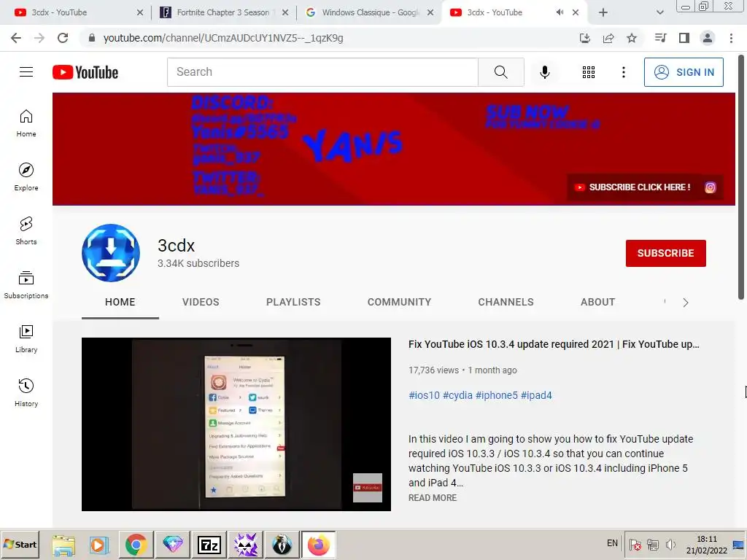Click the SIGN IN button
This screenshot has width=747, height=560.
pos(684,72)
